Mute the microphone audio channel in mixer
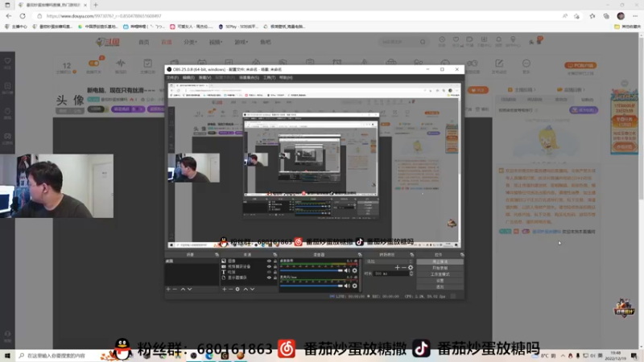The height and width of the screenshot is (362, 644). 347,286
